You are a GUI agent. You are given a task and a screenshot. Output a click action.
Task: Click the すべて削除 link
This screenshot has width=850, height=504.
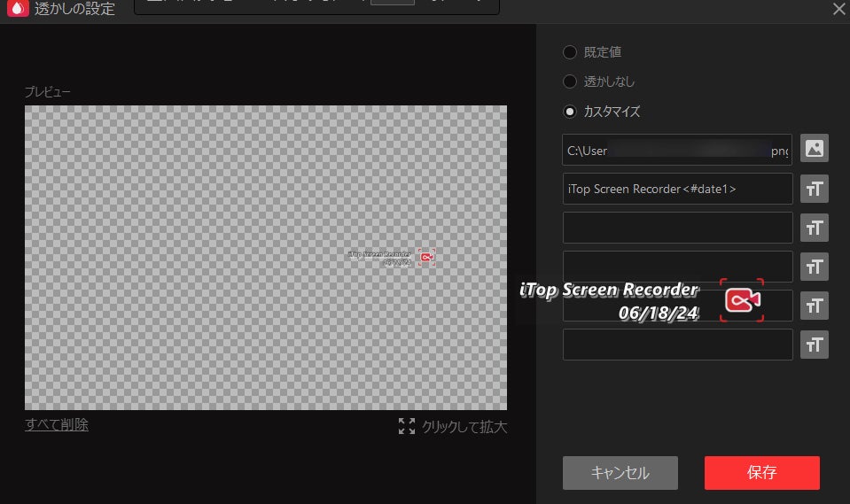coord(57,424)
